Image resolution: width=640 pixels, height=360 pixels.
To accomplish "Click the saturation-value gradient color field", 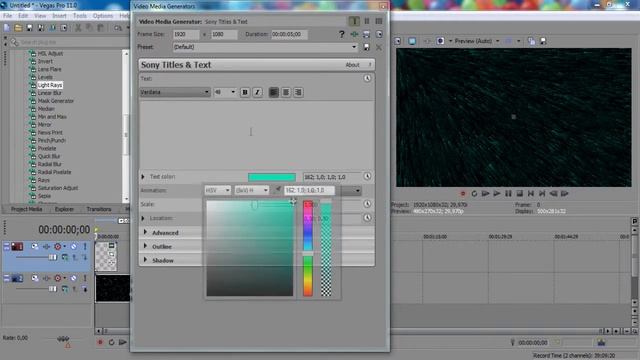I will pos(250,248).
